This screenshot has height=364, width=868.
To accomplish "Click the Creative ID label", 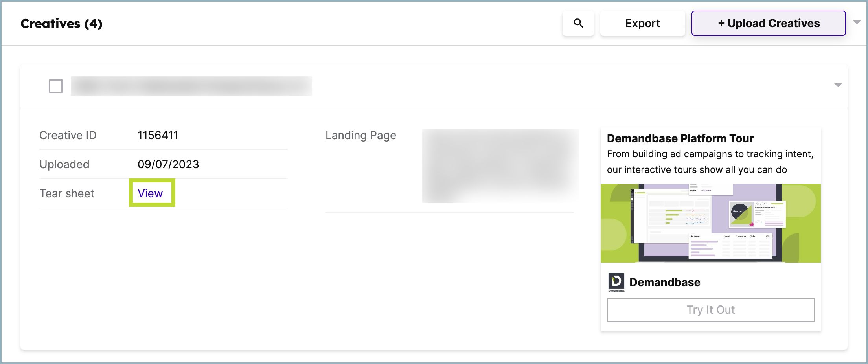I will pyautogui.click(x=68, y=135).
